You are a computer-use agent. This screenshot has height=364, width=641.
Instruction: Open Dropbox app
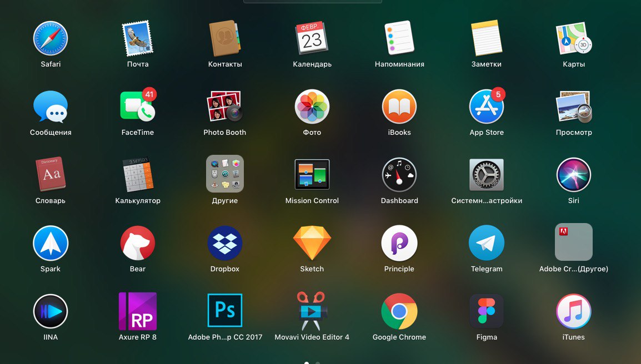225,243
